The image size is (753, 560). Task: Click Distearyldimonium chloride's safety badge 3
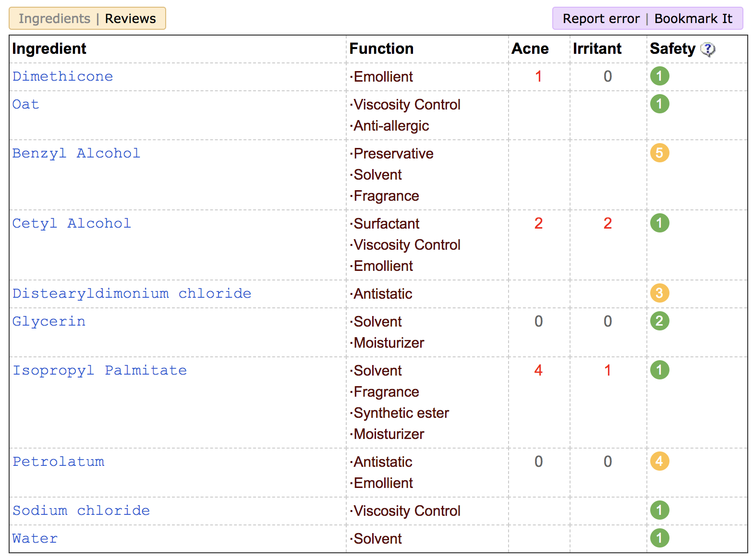tap(660, 293)
